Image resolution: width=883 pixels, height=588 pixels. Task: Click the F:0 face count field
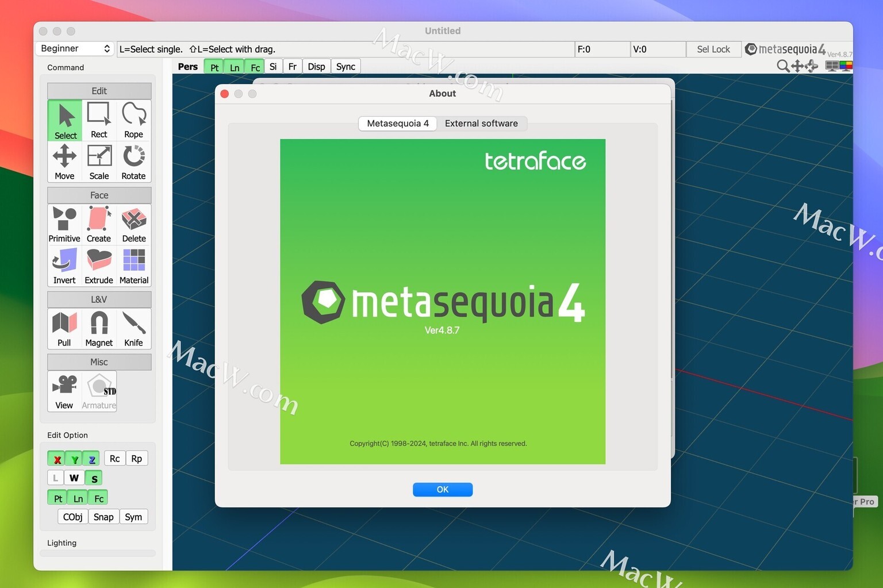point(602,49)
